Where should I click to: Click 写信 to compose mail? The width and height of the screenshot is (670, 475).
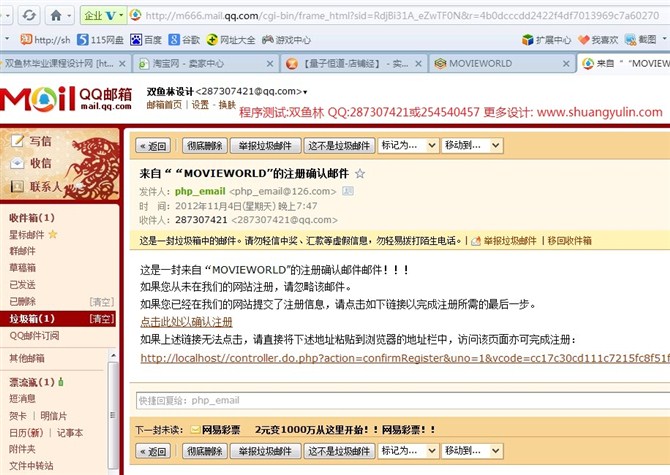pos(31,141)
